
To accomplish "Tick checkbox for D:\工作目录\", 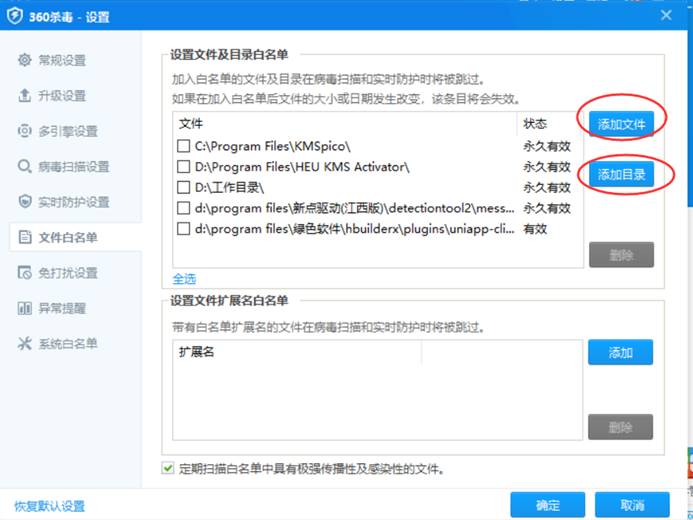I will click(x=183, y=187).
